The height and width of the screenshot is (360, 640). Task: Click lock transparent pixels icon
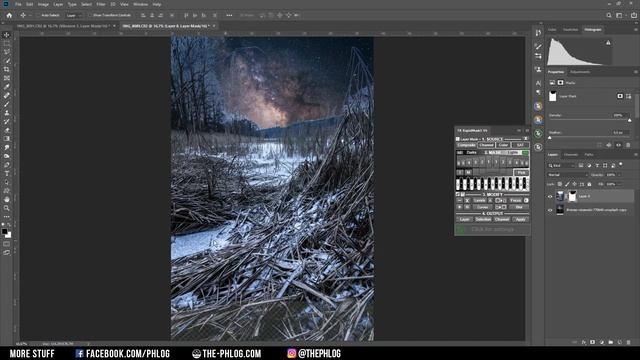click(x=560, y=184)
